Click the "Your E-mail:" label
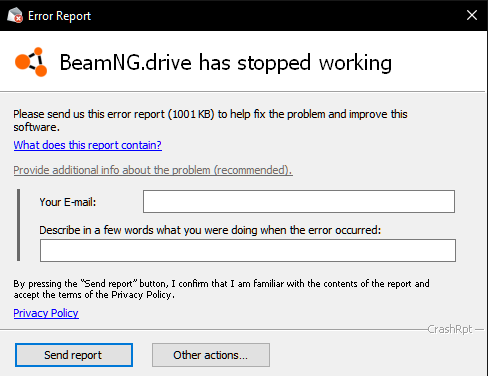Screen dimensions: 488x376 click(68, 202)
